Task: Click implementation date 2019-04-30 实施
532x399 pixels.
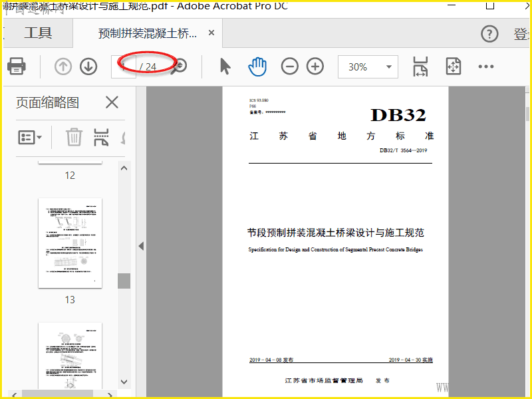Action: click(411, 360)
